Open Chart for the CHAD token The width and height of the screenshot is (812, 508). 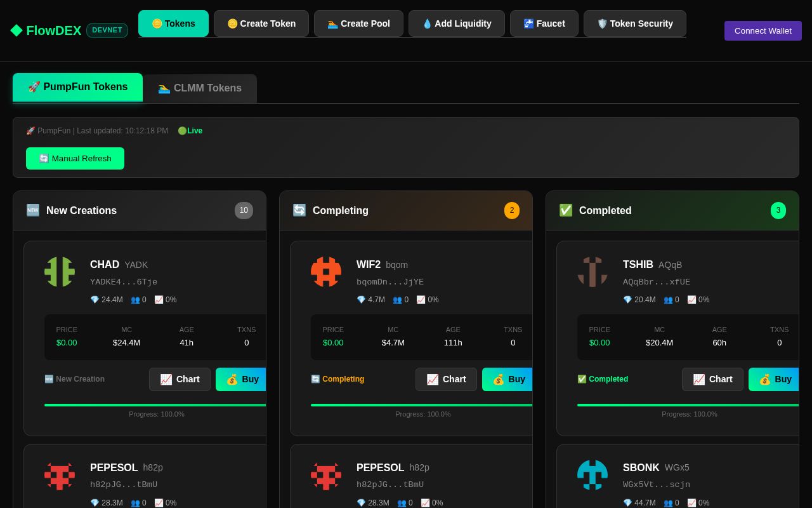[x=180, y=379]
